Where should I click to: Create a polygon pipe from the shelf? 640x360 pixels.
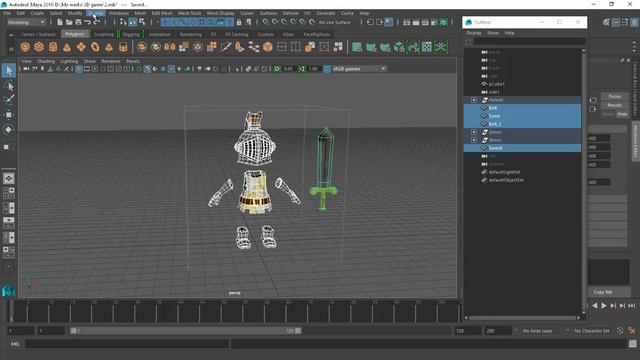click(123, 47)
